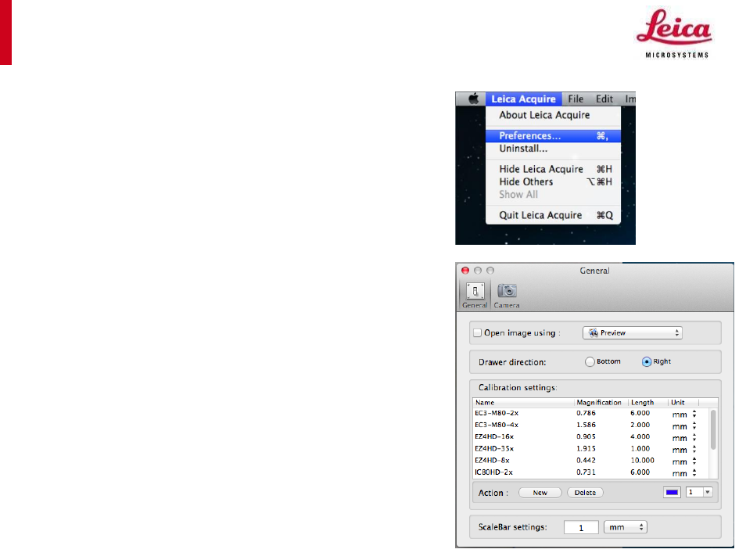Image resolution: width=746 pixels, height=560 pixels.
Task: Click magnification value 0.905
Action: [586, 436]
